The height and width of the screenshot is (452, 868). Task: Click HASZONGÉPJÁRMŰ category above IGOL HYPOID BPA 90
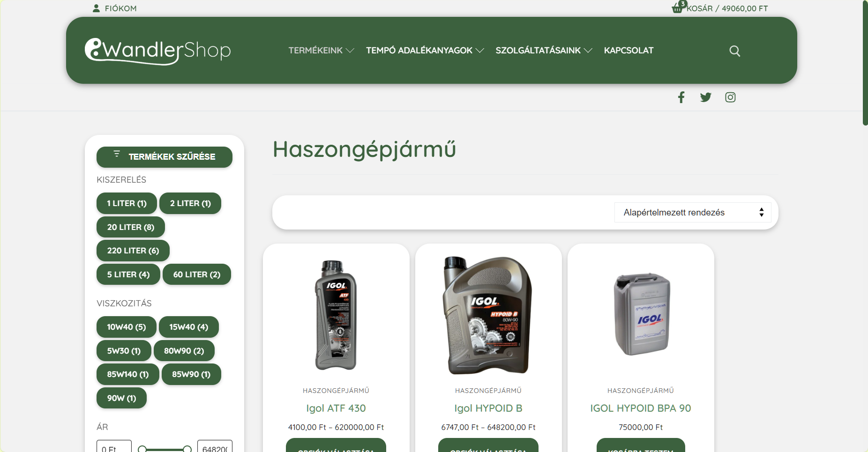point(641,391)
